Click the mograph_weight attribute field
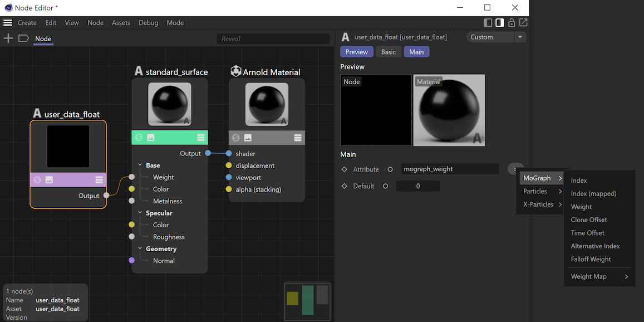This screenshot has height=322, width=644. 450,169
